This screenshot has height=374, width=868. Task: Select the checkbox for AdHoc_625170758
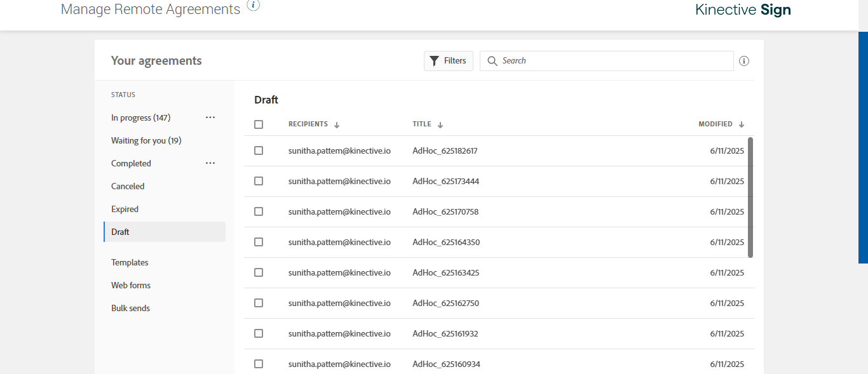259,212
